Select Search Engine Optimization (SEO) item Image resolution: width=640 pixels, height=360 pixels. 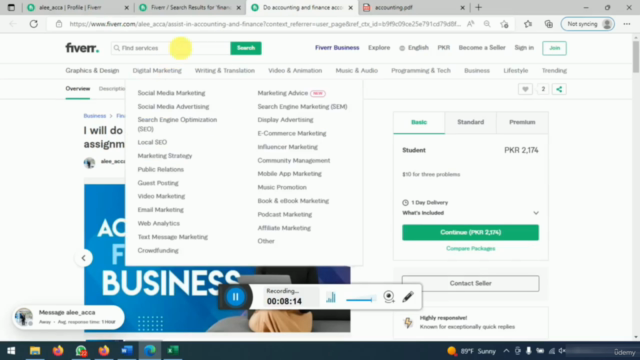coord(177,124)
